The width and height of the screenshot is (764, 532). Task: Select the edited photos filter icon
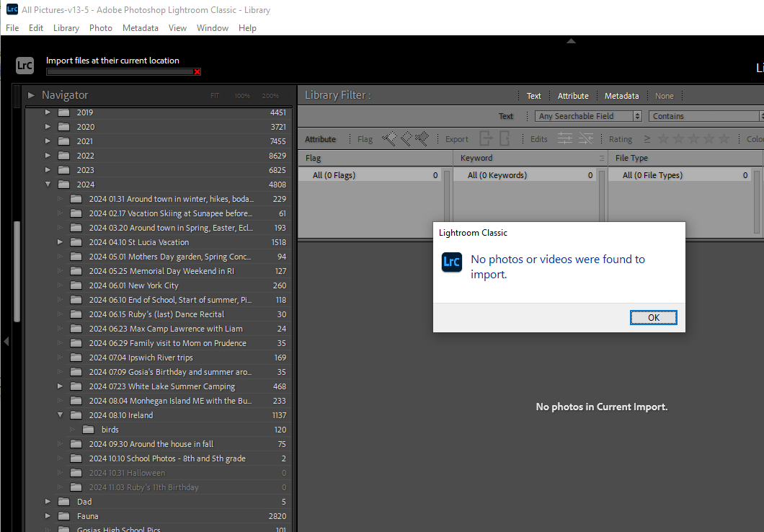[566, 138]
